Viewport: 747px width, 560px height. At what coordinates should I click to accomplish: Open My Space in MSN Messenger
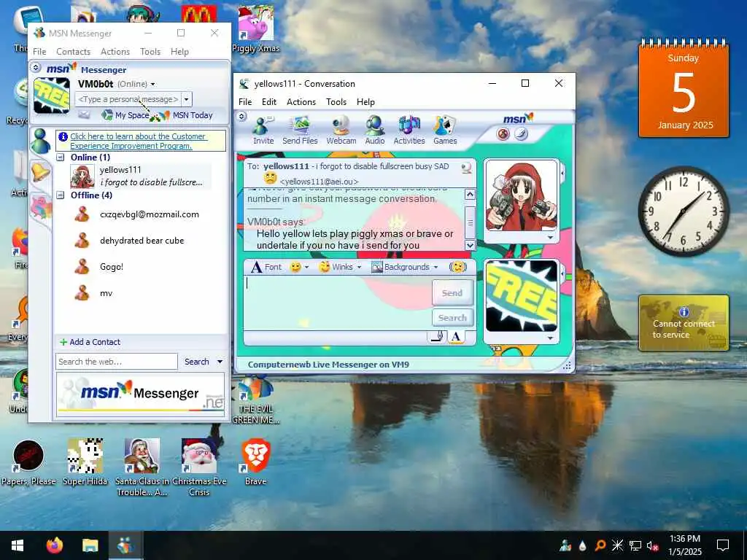pos(125,114)
